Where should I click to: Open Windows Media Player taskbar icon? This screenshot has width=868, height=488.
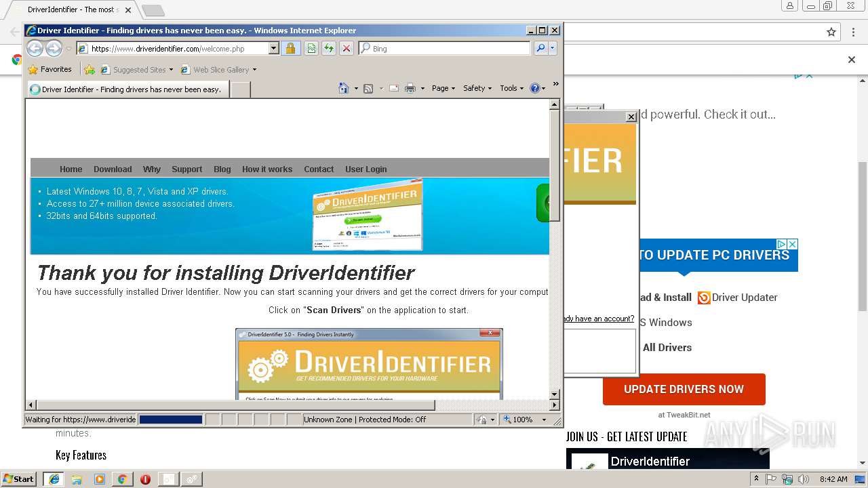[100, 479]
